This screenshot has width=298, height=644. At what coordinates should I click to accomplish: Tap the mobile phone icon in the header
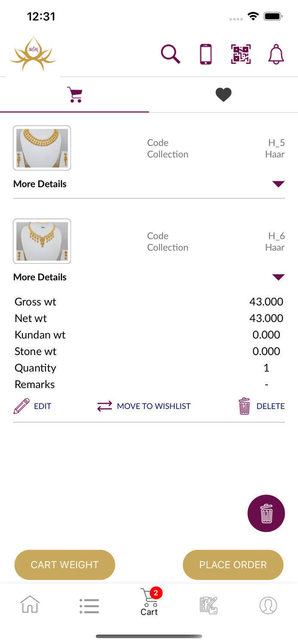pyautogui.click(x=206, y=54)
